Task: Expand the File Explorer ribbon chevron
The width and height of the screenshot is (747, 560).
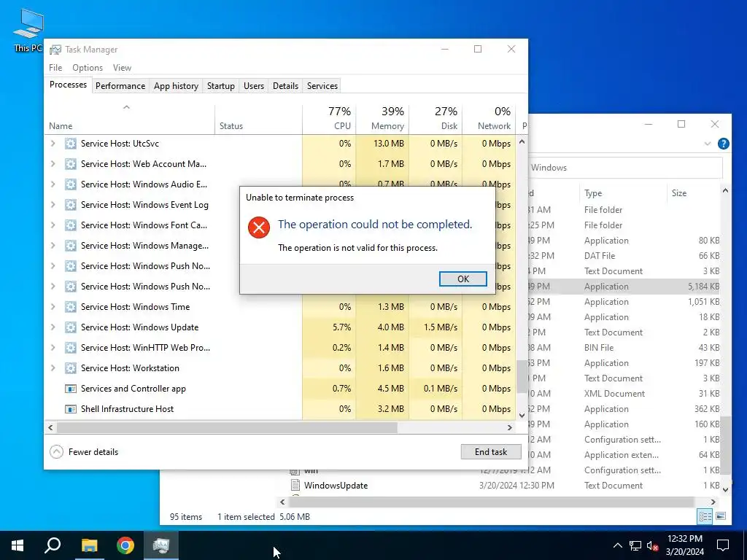Action: (708, 144)
